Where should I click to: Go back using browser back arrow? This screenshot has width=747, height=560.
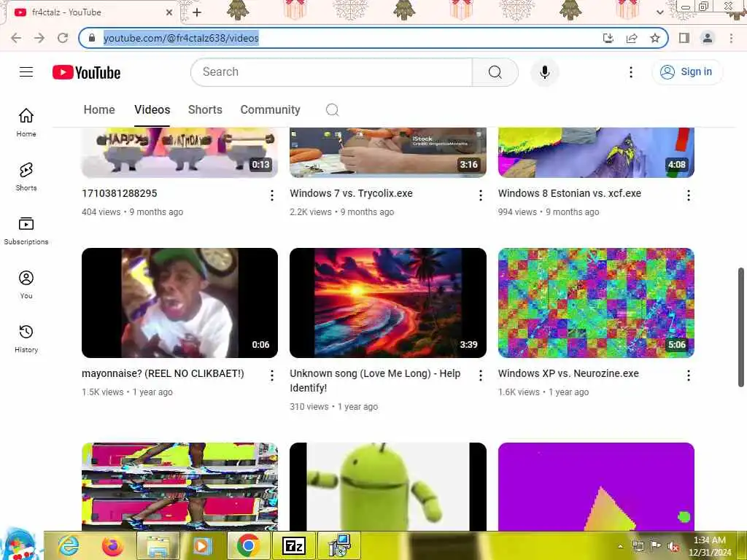coord(16,38)
